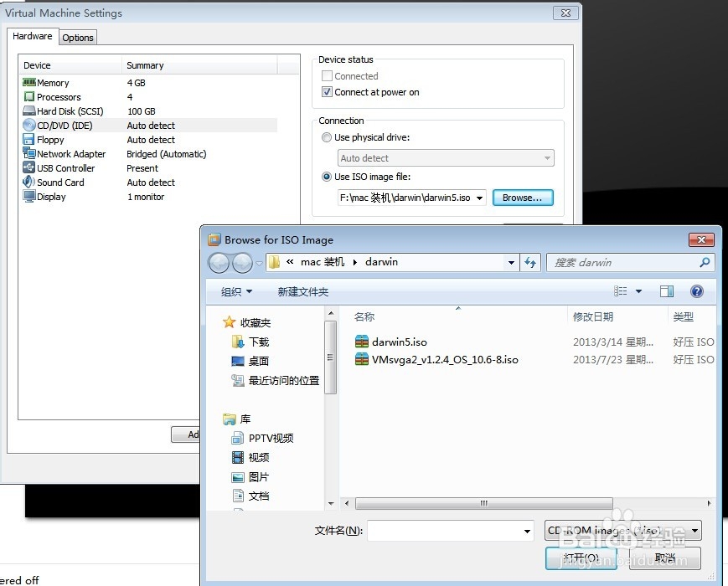The width and height of the screenshot is (728, 586).
Task: Open the 下载 downloads folder
Action: [250, 342]
